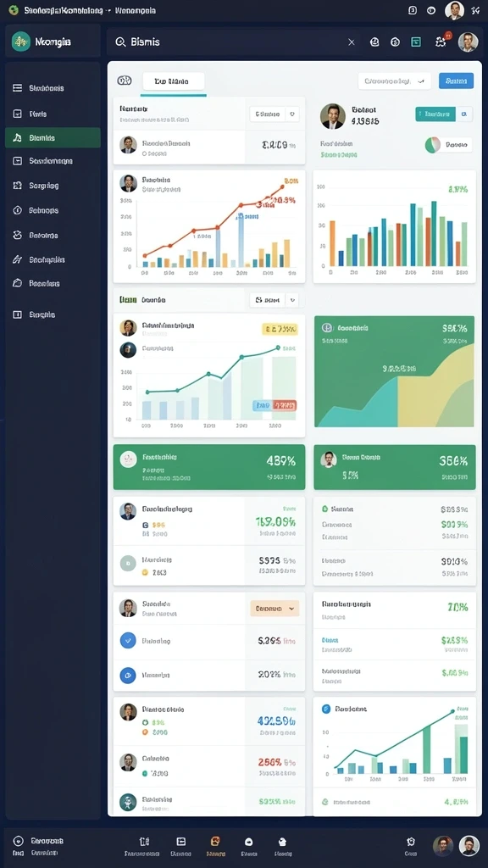The height and width of the screenshot is (868, 488).
Task: Select the orange highlighted icon in the bottom navigation
Action: (215, 842)
